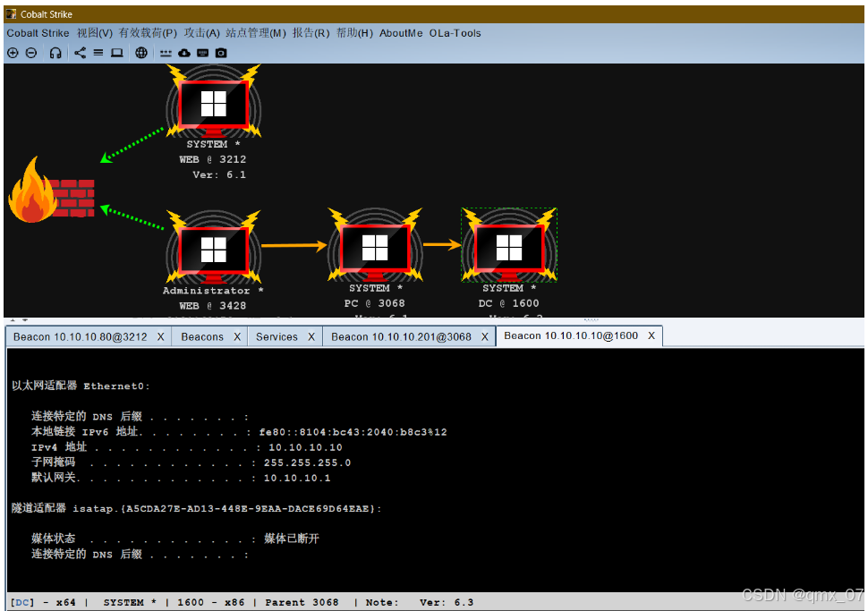Open the 攻击(A) menu

(201, 33)
